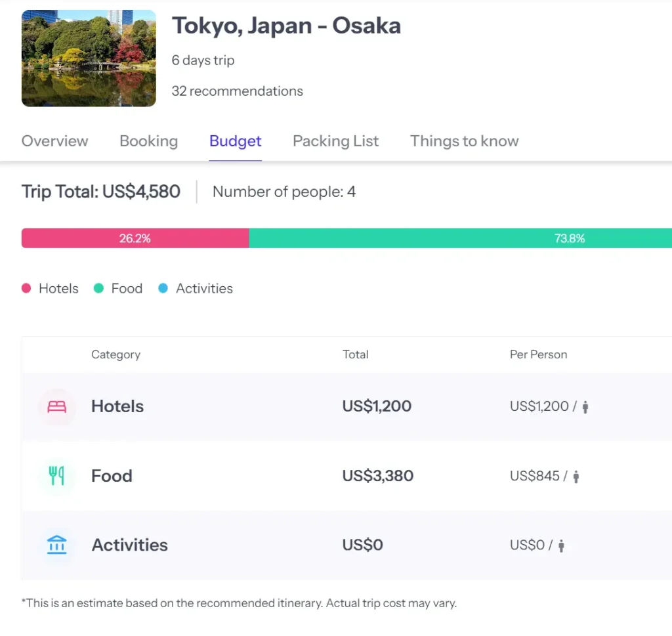Image resolution: width=672 pixels, height=636 pixels.
Task: Go to the Overview section
Action: 55,141
